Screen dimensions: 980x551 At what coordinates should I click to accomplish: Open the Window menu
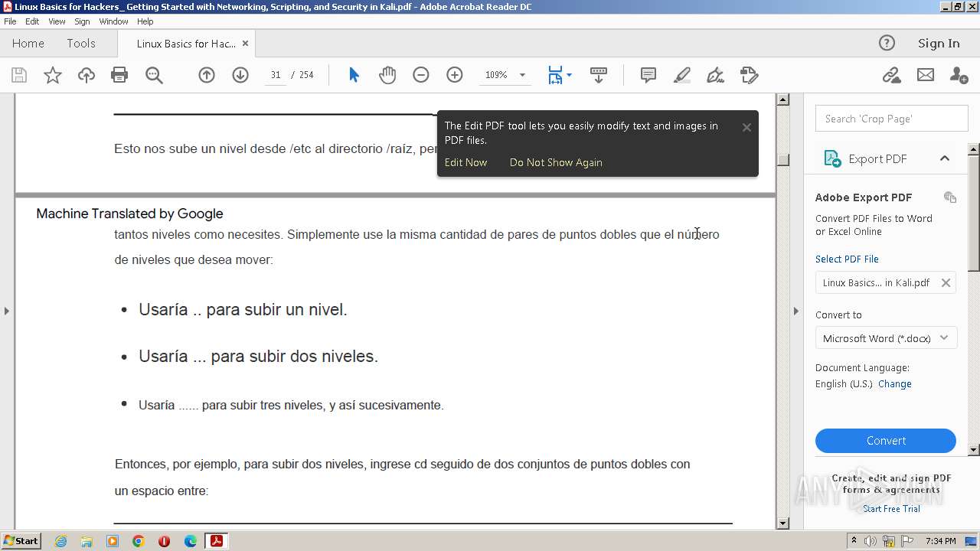tap(113, 21)
